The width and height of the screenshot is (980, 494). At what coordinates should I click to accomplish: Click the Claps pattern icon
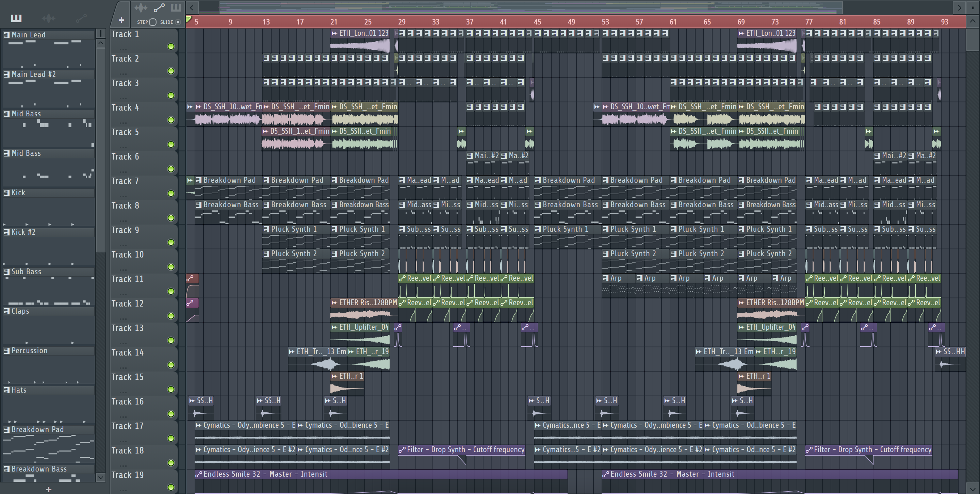[x=6, y=311]
